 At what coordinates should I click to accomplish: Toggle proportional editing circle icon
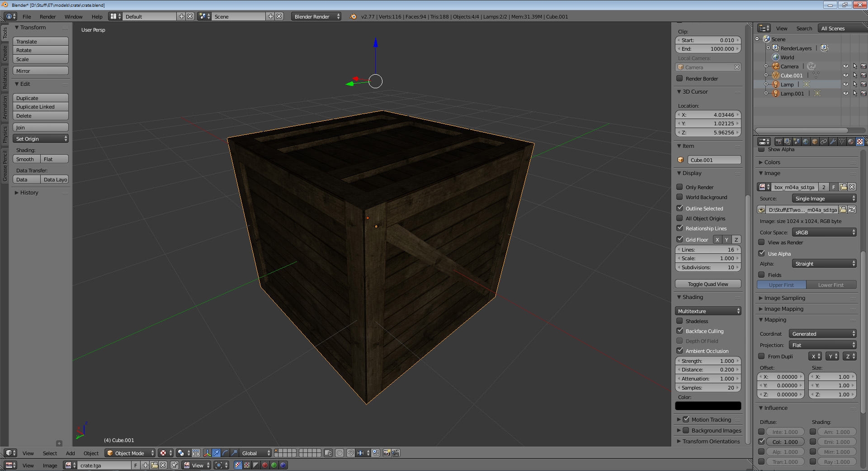coord(340,453)
